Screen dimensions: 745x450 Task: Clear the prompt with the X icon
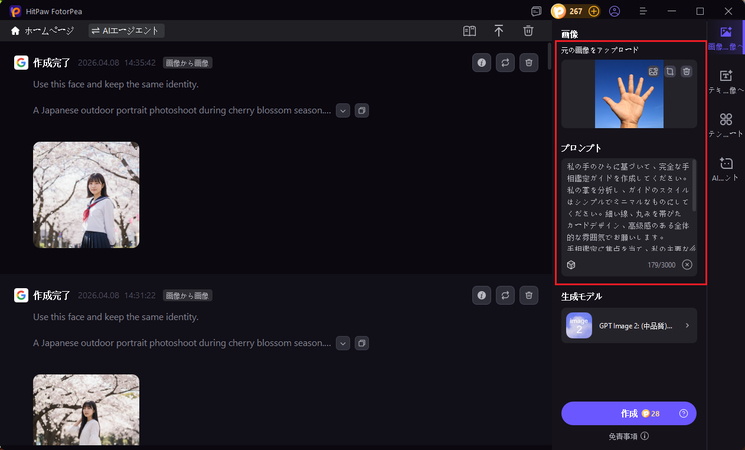pyautogui.click(x=687, y=265)
